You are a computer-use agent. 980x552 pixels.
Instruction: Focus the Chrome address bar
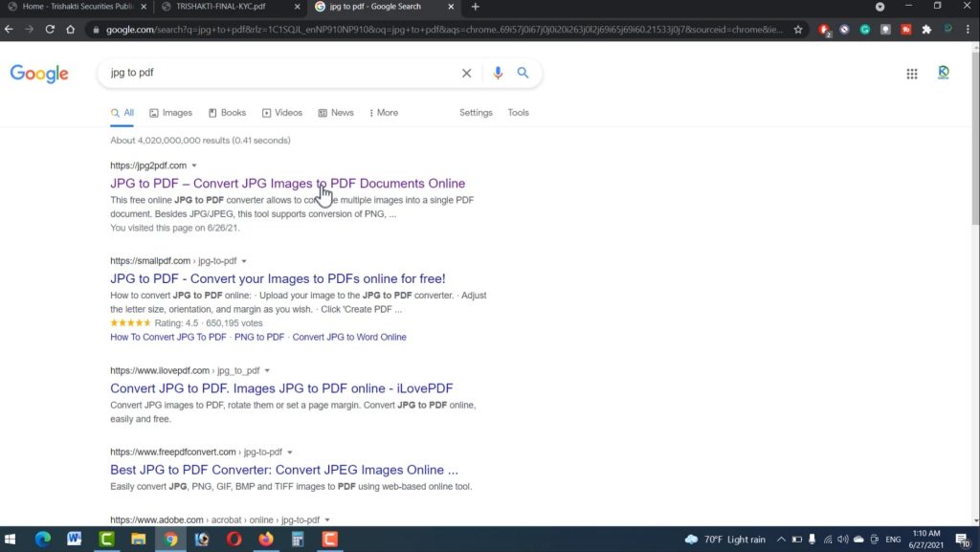pos(444,30)
